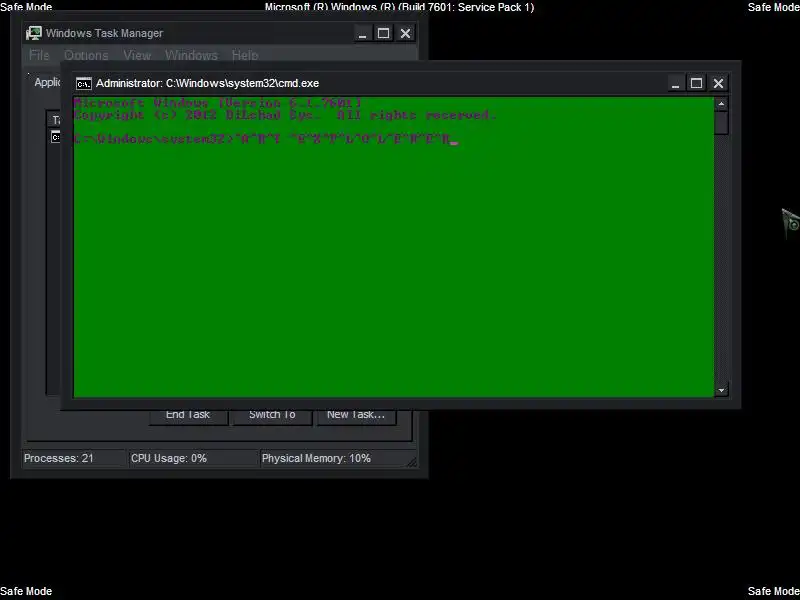Open the Help menu in Task Manager
Viewport: 800px width, 600px height.
point(245,55)
